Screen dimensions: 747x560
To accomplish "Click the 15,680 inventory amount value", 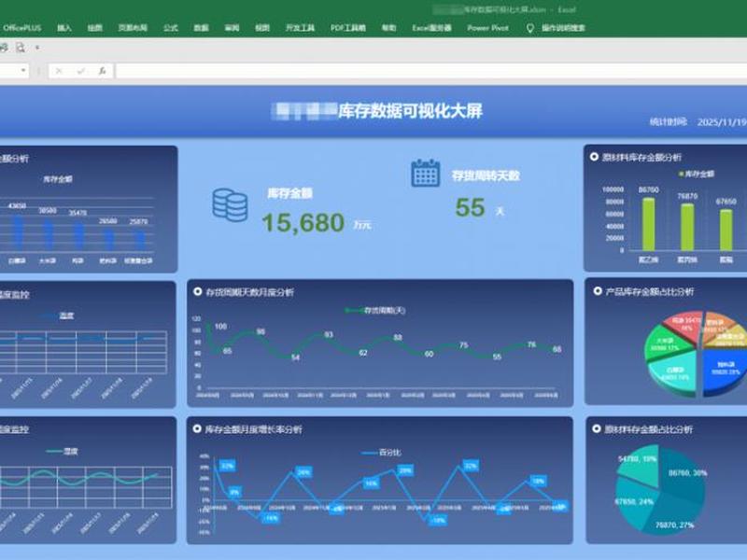I will click(x=303, y=222).
